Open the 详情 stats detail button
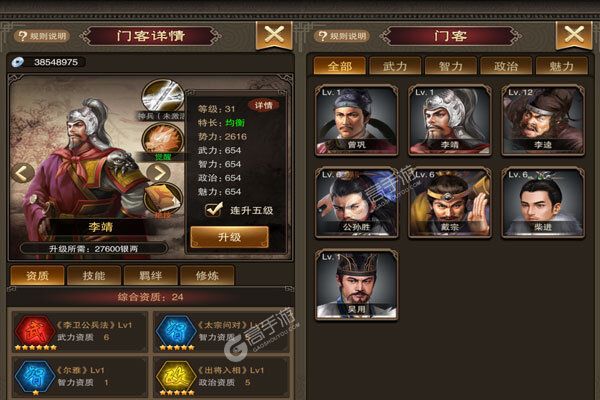 (264, 105)
